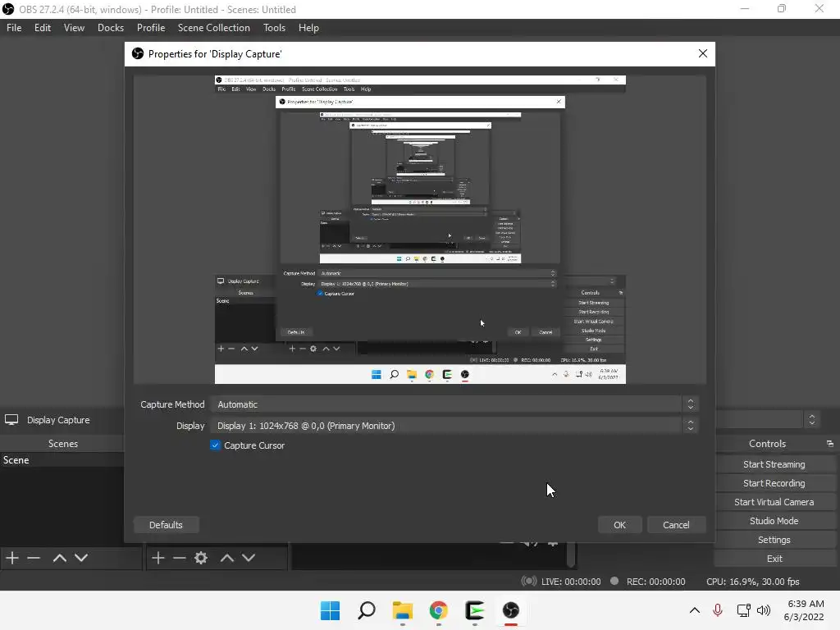Open the Help menu
Viewport: 840px width, 630px height.
pos(308,28)
